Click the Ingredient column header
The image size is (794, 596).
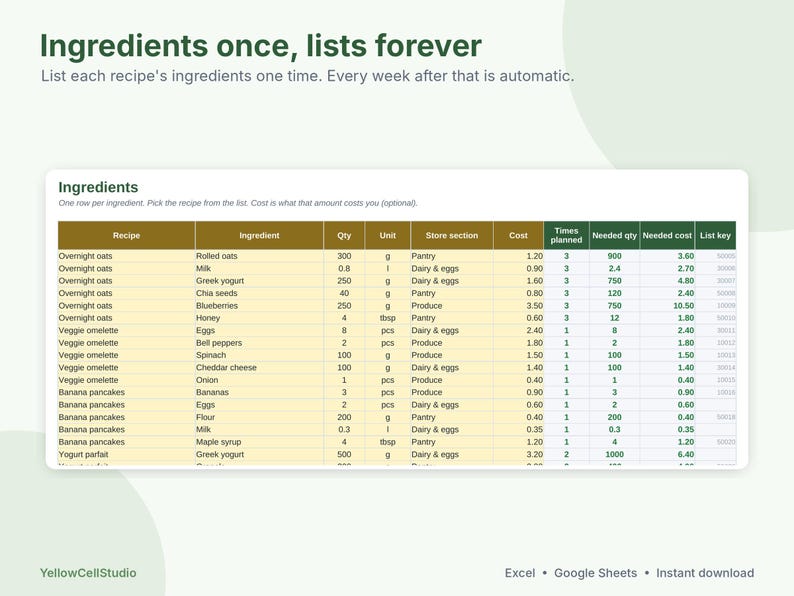[259, 235]
